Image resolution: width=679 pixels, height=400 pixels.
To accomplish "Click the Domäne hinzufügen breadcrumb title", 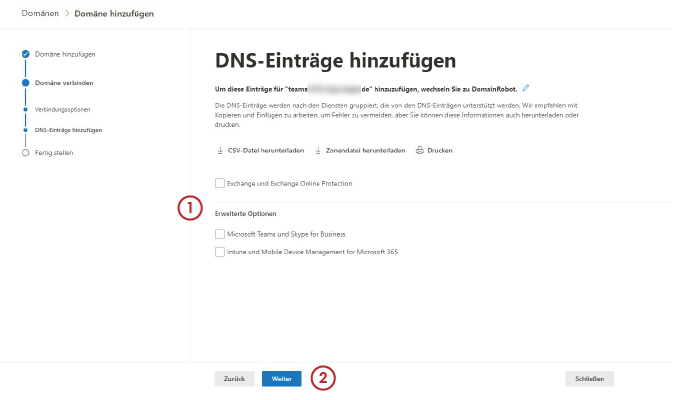I will click(114, 14).
